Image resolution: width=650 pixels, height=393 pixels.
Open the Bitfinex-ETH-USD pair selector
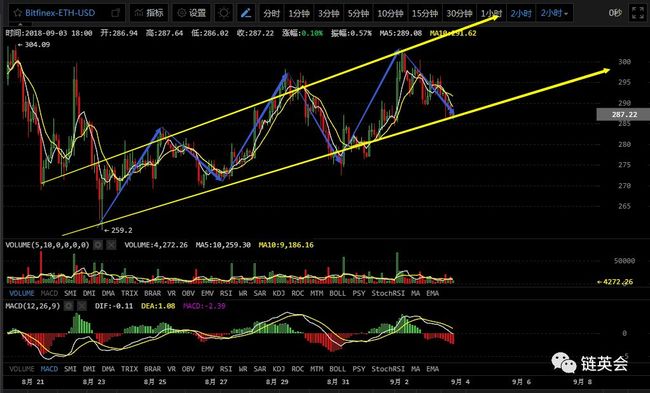point(60,13)
